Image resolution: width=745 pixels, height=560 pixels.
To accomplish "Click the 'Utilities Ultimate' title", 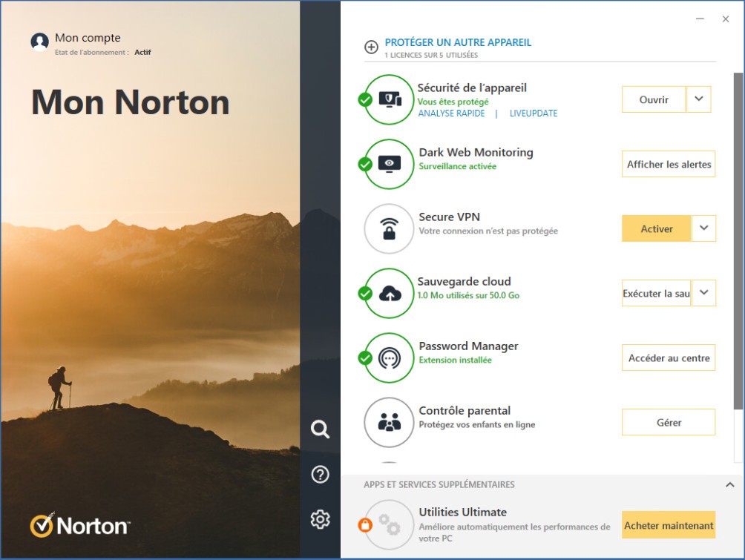I will click(463, 513).
